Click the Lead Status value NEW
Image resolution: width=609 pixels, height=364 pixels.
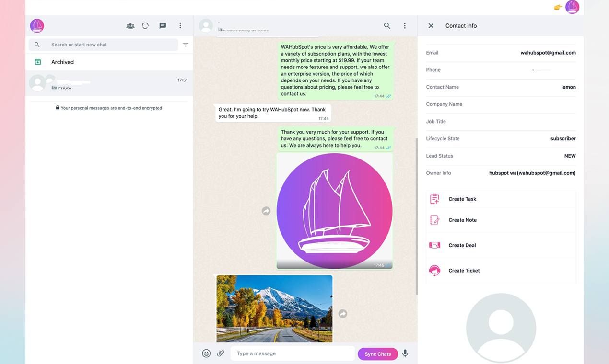click(x=570, y=156)
